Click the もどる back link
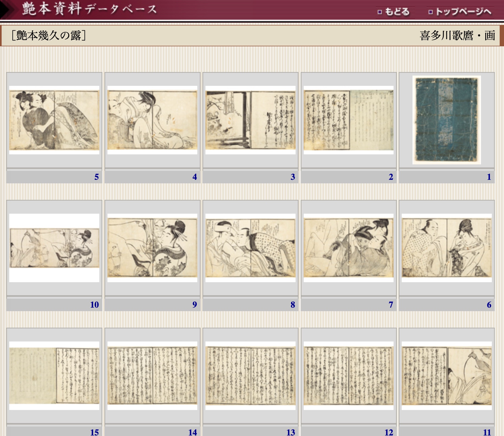The height and width of the screenshot is (436, 504). 394,12
